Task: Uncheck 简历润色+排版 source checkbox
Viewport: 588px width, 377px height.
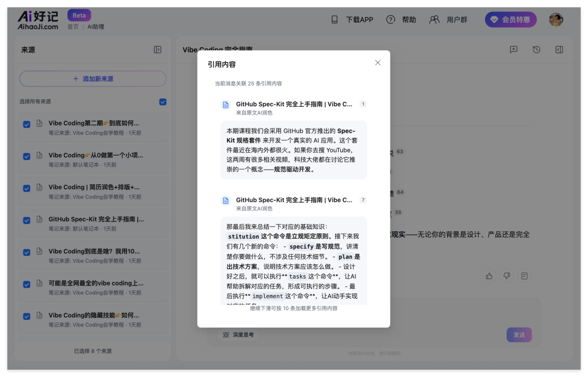Action: [27, 188]
